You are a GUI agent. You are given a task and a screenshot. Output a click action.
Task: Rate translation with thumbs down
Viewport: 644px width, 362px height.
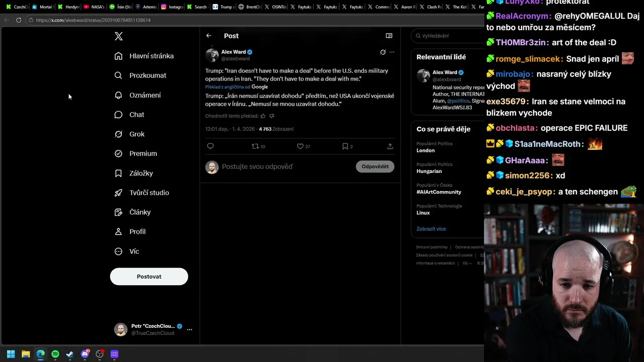point(272,116)
